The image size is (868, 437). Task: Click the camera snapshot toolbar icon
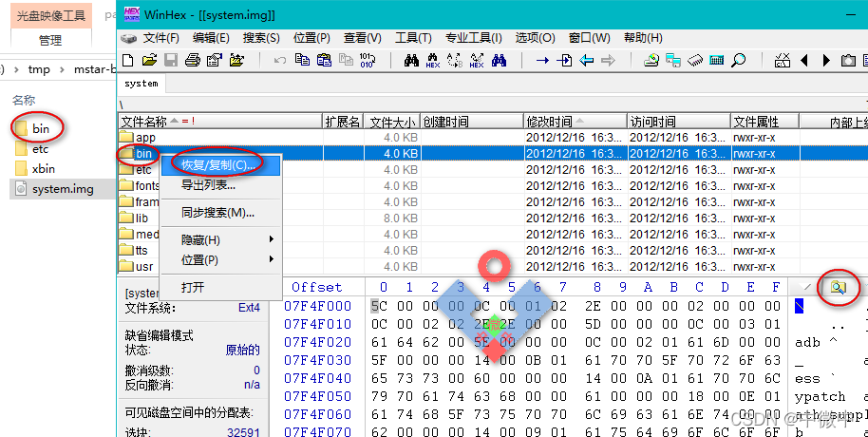pyautogui.click(x=848, y=60)
